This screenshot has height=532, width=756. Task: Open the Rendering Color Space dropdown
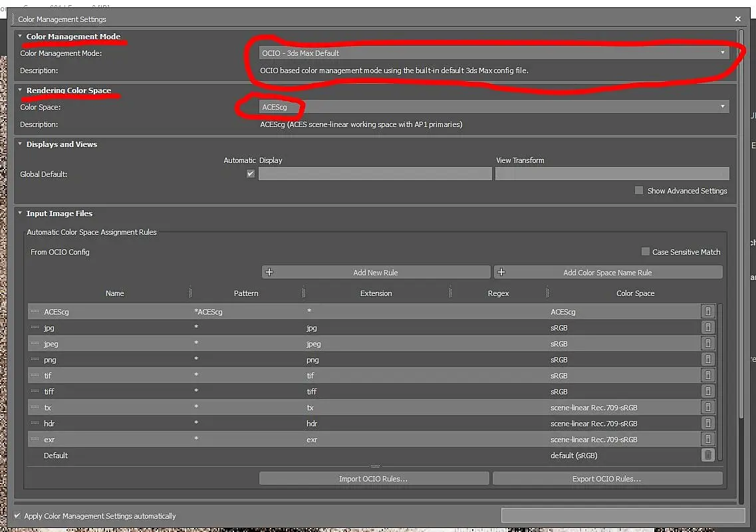click(x=494, y=106)
